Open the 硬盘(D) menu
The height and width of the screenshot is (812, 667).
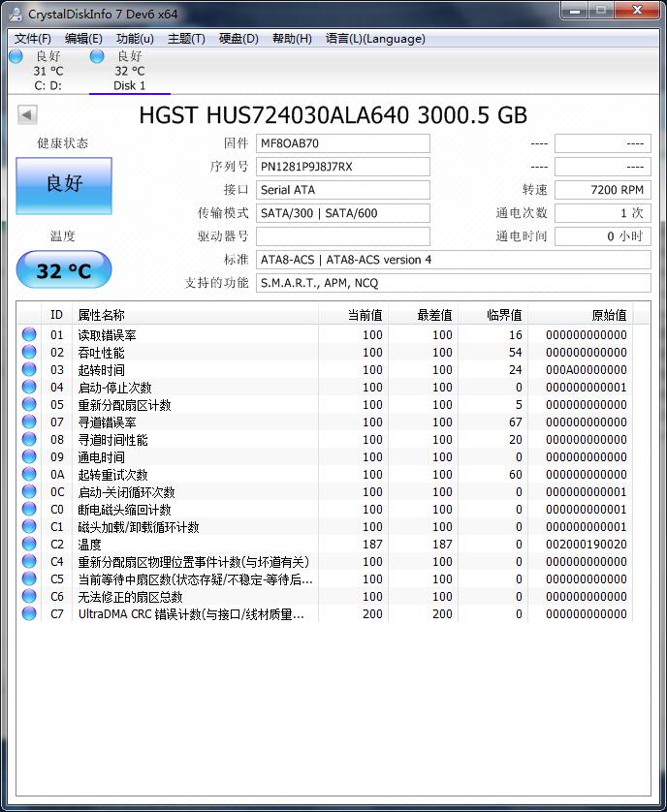(238, 39)
